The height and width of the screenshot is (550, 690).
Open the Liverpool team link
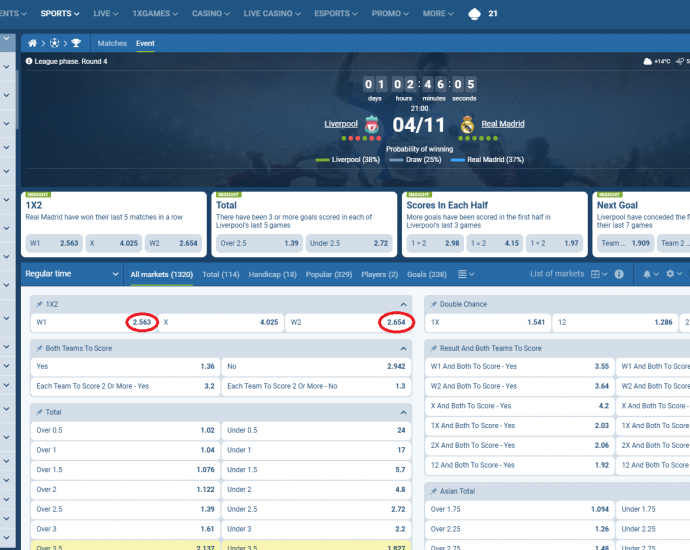pos(340,125)
